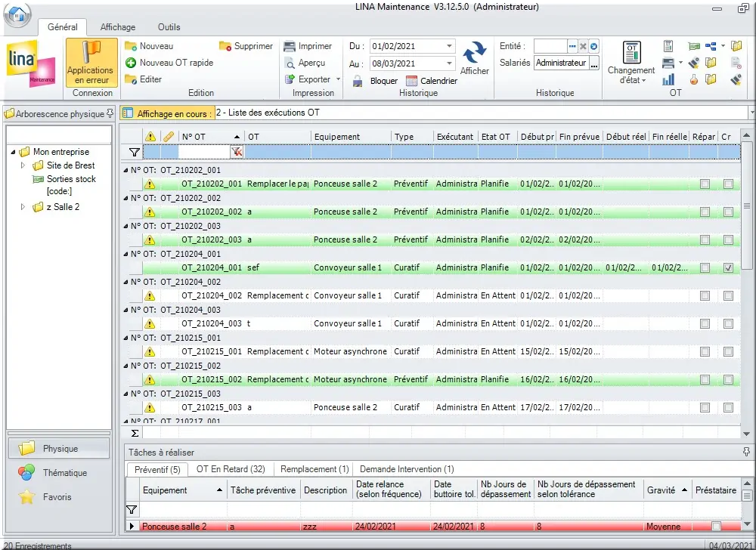The image size is (756, 550).
Task: Click Nouveau OT rapide
Action: [x=169, y=63]
